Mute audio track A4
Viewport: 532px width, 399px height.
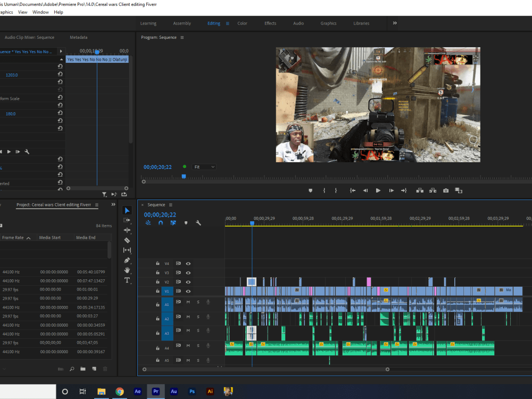pyautogui.click(x=188, y=346)
